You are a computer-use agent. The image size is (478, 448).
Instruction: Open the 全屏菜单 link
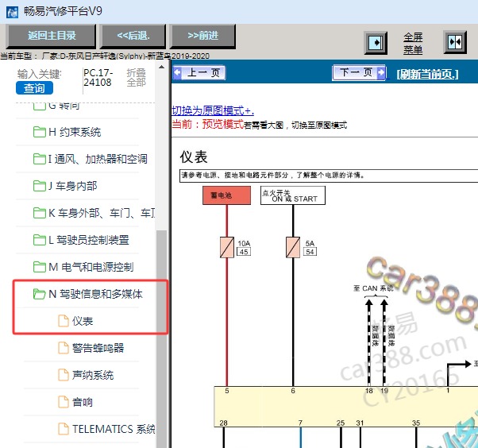point(413,44)
